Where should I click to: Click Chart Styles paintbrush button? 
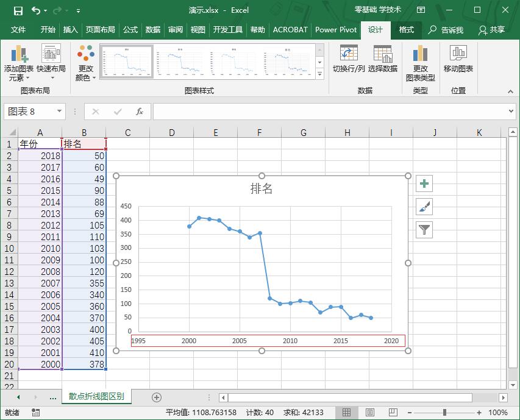click(x=424, y=207)
